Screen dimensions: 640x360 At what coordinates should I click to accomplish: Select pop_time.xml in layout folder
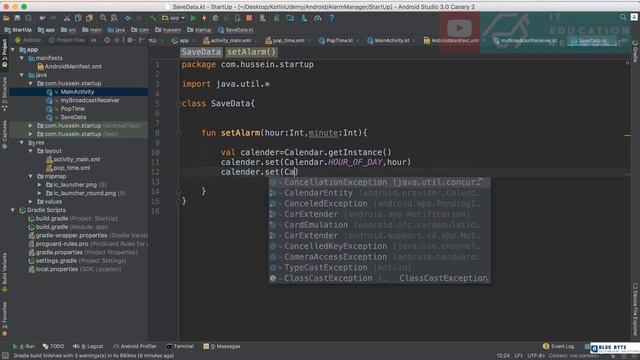point(71,168)
